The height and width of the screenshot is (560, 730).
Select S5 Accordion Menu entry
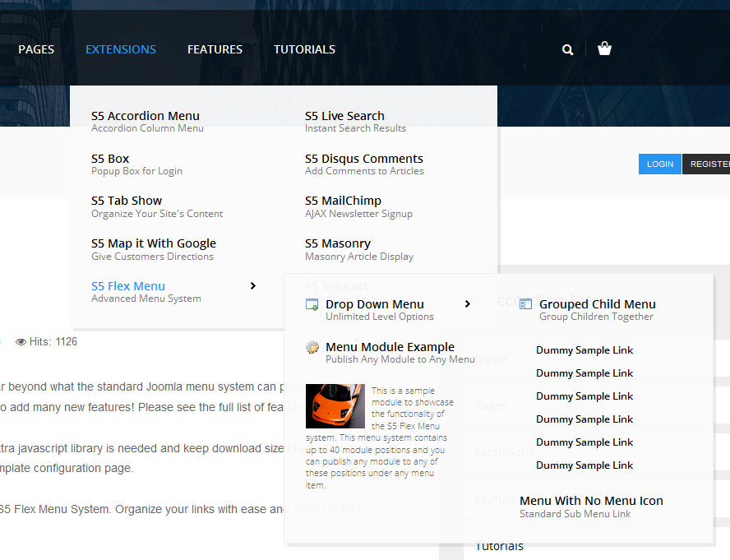(x=146, y=116)
